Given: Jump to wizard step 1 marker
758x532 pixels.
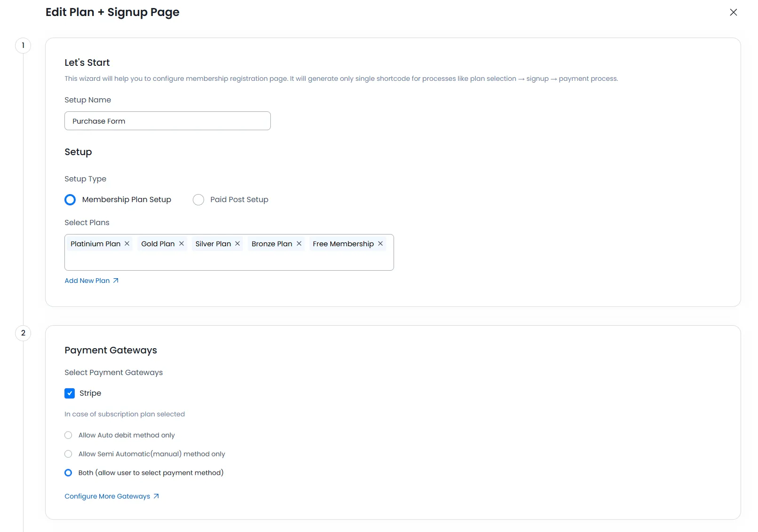Looking at the screenshot, I should pyautogui.click(x=23, y=46).
